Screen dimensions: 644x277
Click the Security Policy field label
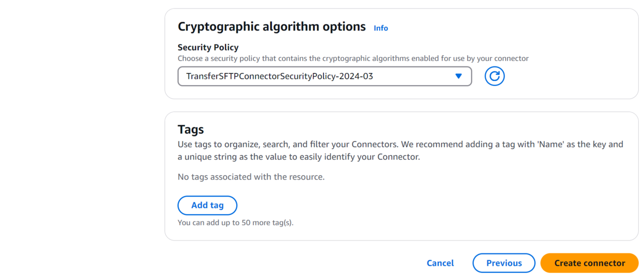point(208,47)
